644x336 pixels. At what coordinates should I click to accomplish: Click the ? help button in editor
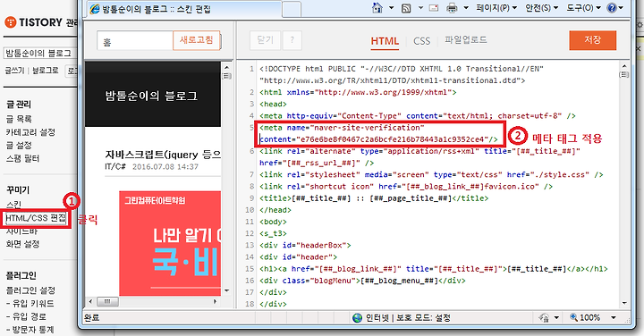(x=292, y=40)
